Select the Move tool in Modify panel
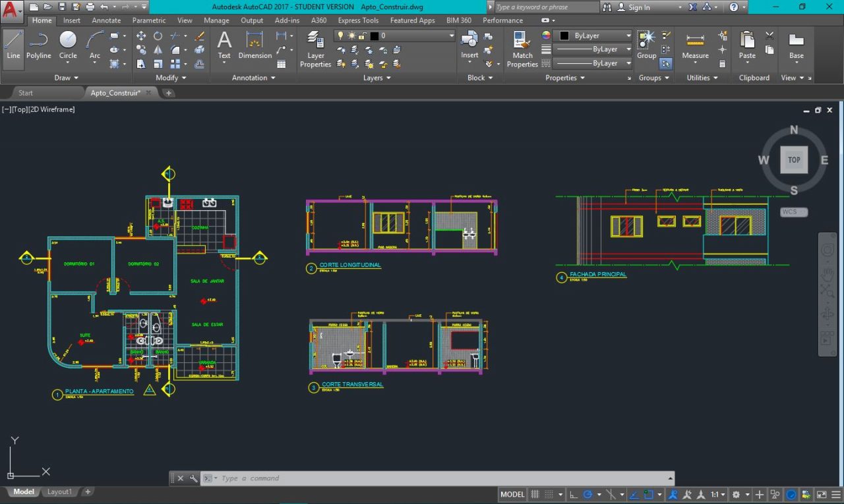This screenshot has height=504, width=844. [x=141, y=36]
